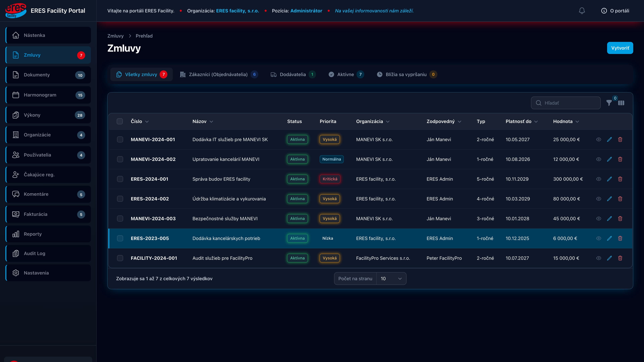The width and height of the screenshot is (644, 362).
Task: View ERES-2024-002 via eye icon
Action: click(599, 199)
